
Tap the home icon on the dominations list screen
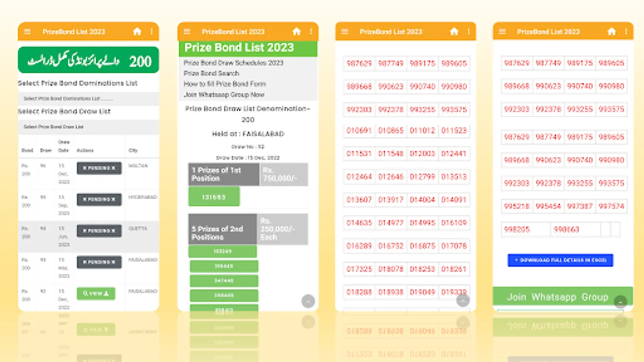coord(137,31)
